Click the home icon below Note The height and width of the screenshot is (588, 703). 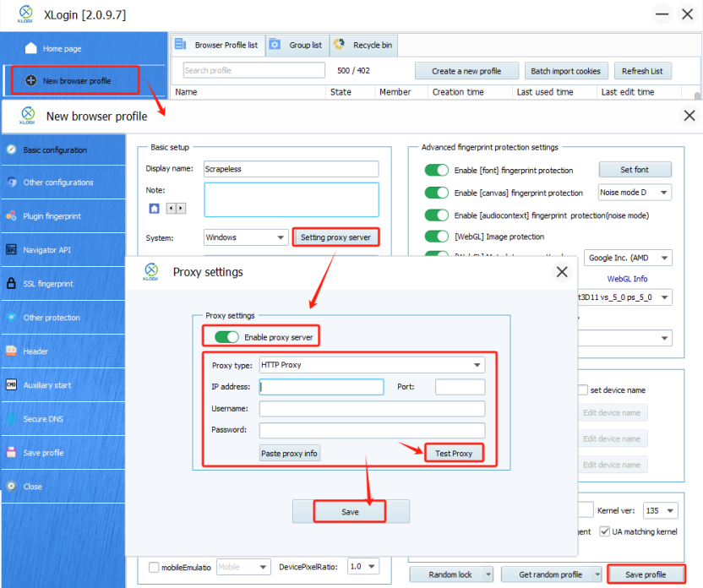pyautogui.click(x=155, y=209)
